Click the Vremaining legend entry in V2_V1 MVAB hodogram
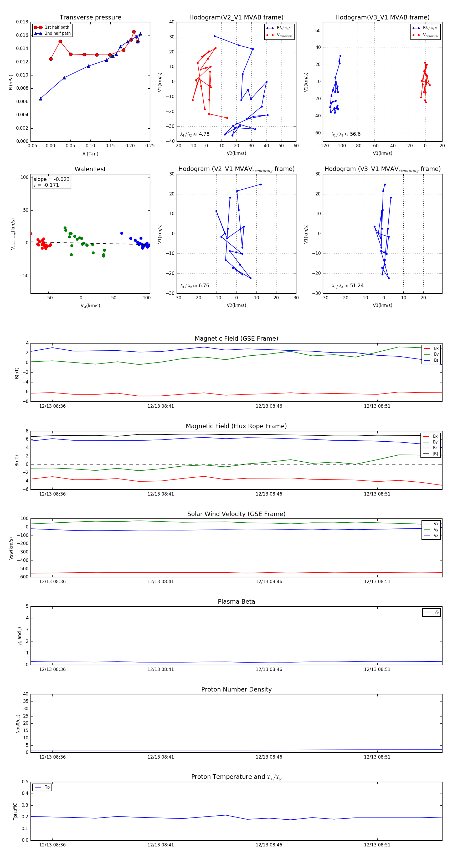 click(279, 35)
